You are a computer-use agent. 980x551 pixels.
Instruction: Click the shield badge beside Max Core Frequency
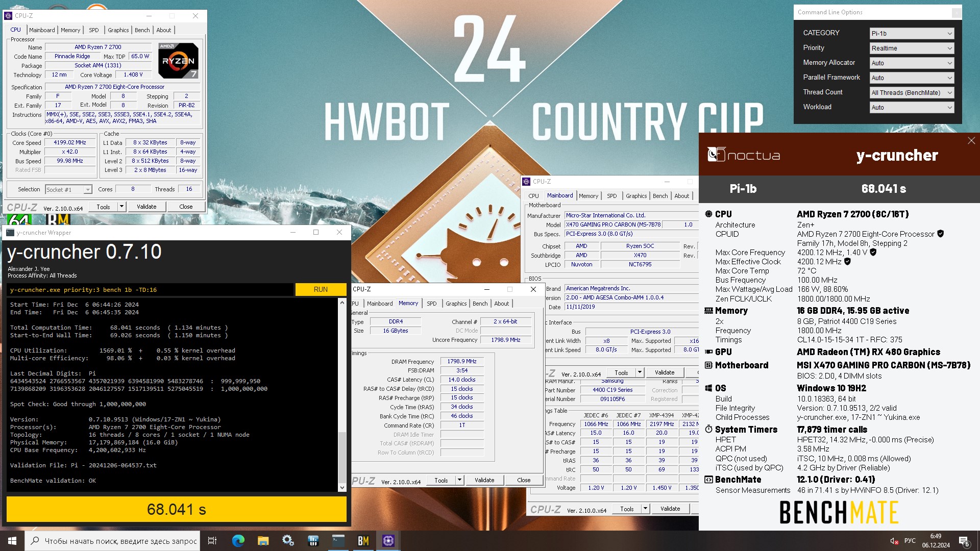pyautogui.click(x=873, y=252)
